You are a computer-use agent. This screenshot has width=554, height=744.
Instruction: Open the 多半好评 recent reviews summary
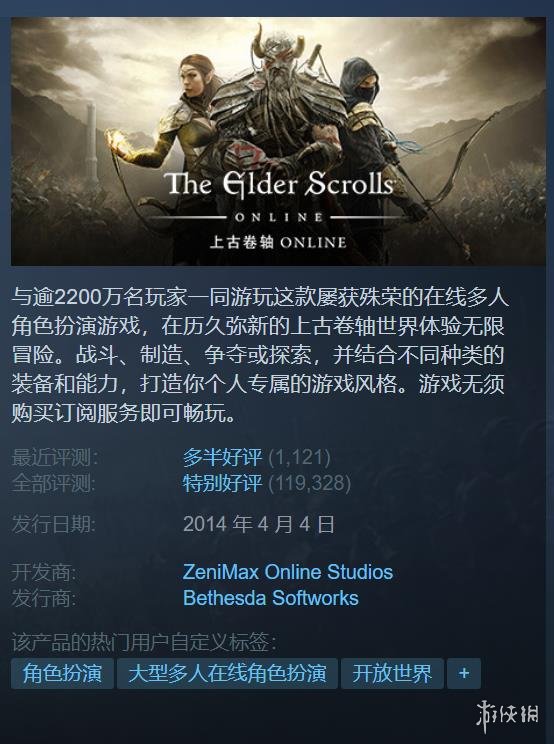tap(222, 457)
